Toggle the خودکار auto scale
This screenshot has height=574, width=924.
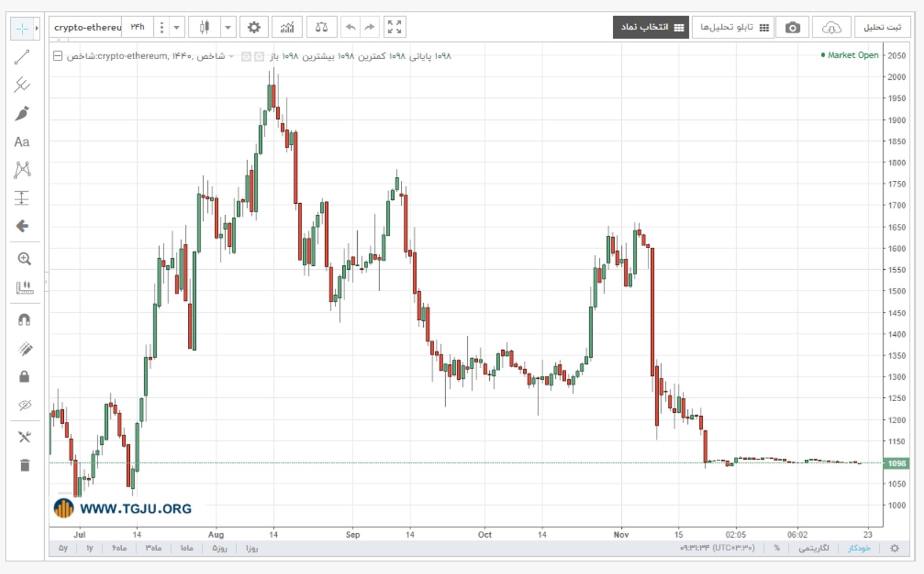pos(859,548)
